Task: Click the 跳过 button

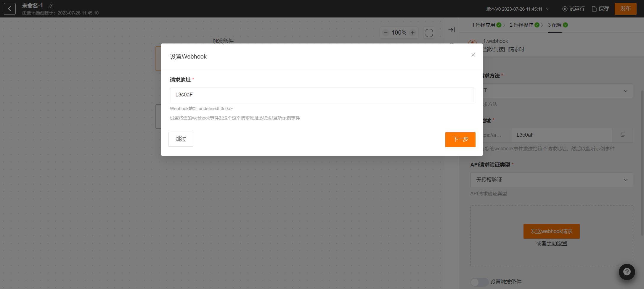Action: tap(181, 139)
